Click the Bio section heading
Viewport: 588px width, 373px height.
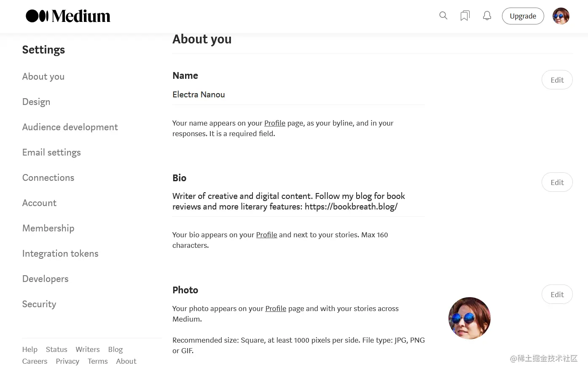click(179, 178)
